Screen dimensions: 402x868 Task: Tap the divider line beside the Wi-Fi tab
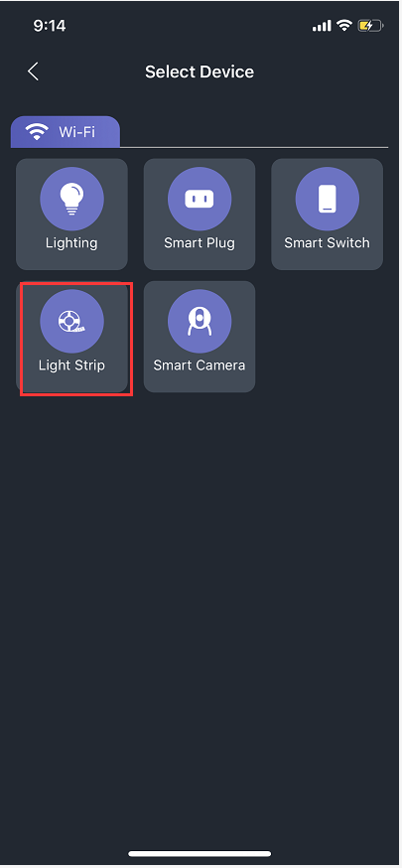[254, 147]
